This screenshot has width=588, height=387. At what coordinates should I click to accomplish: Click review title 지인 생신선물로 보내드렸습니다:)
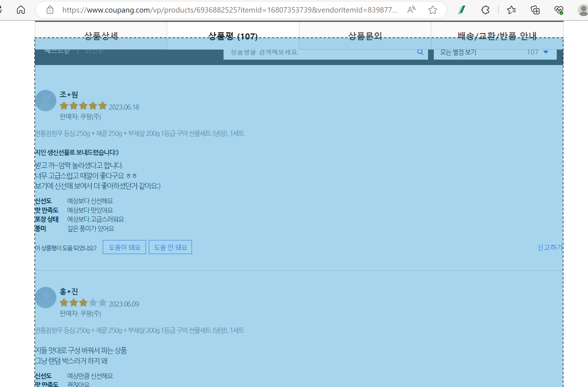tap(77, 152)
